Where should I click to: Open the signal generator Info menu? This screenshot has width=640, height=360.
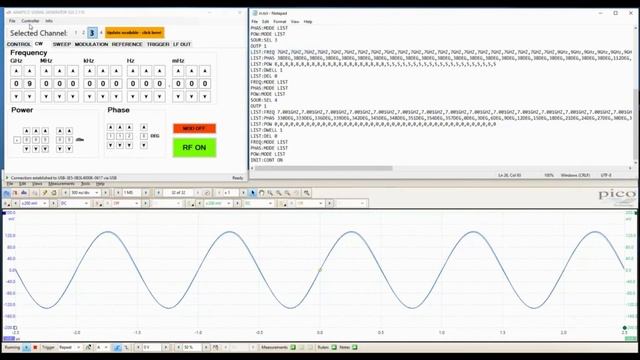[49, 21]
